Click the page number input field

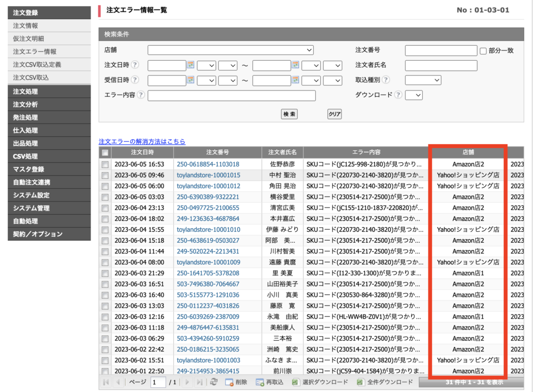coord(158,383)
